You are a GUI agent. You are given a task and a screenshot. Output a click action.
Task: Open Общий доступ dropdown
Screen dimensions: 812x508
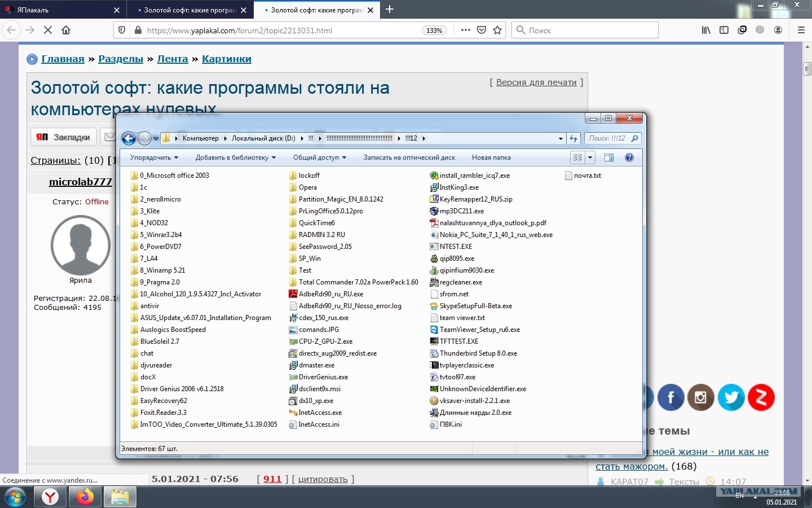(x=320, y=157)
